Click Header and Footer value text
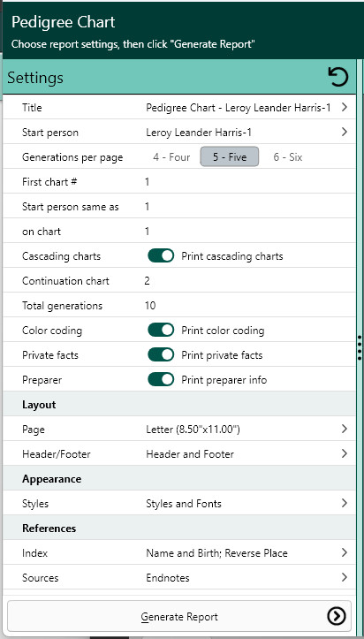Image resolution: width=364 pixels, height=639 pixels. (x=190, y=454)
